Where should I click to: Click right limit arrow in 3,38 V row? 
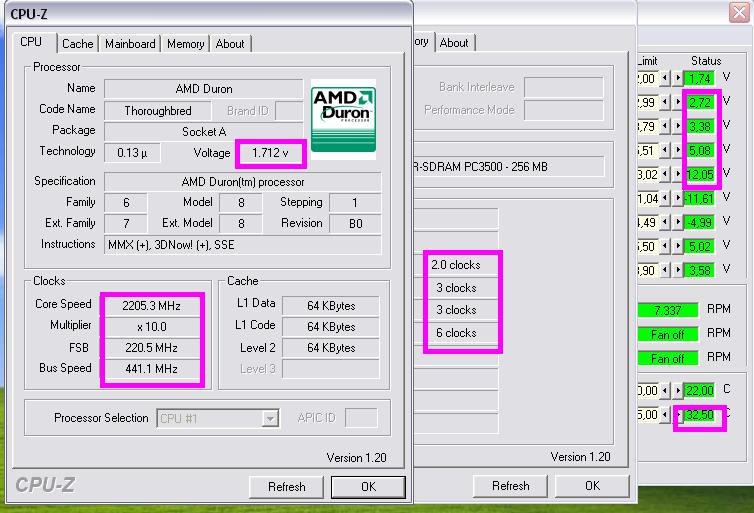pyautogui.click(x=677, y=126)
